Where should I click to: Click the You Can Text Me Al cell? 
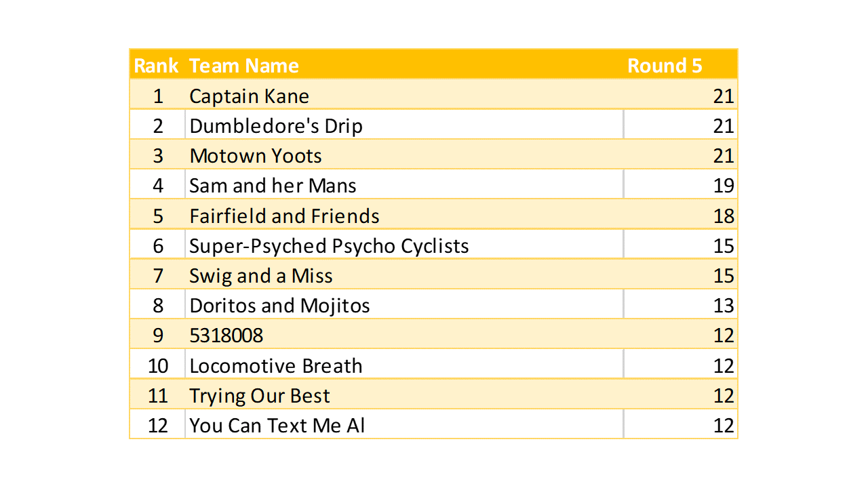(277, 426)
